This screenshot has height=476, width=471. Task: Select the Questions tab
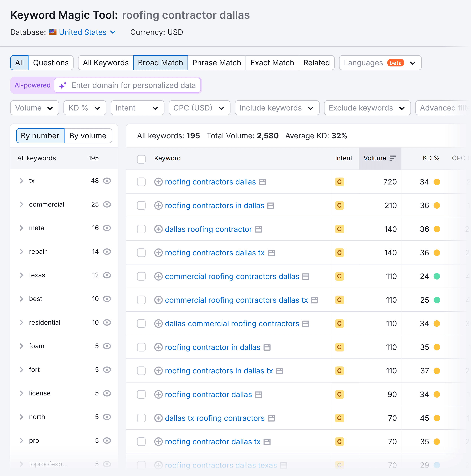click(x=50, y=62)
